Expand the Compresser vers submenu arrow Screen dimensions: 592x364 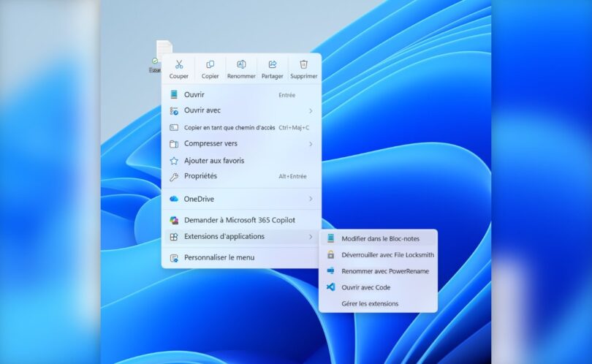click(311, 144)
